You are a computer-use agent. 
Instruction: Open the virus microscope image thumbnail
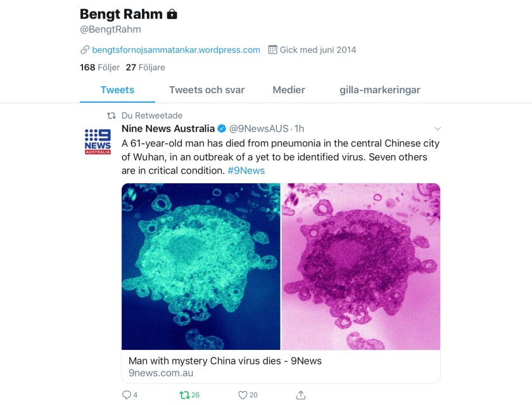click(281, 266)
